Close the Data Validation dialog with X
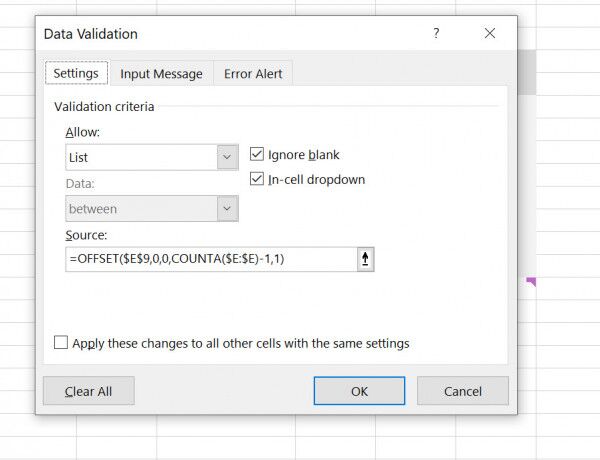This screenshot has width=600, height=460. (490, 34)
